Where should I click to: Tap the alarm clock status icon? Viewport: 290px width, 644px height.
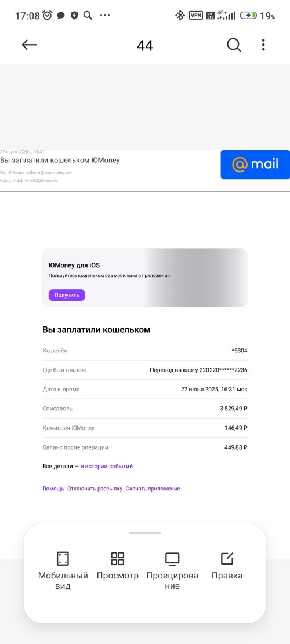48,15
